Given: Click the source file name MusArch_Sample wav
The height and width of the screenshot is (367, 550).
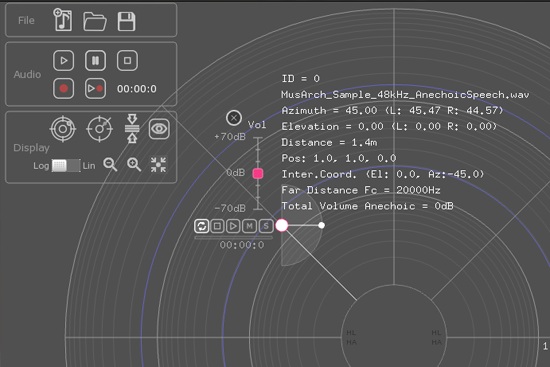Looking at the screenshot, I should pos(405,95).
